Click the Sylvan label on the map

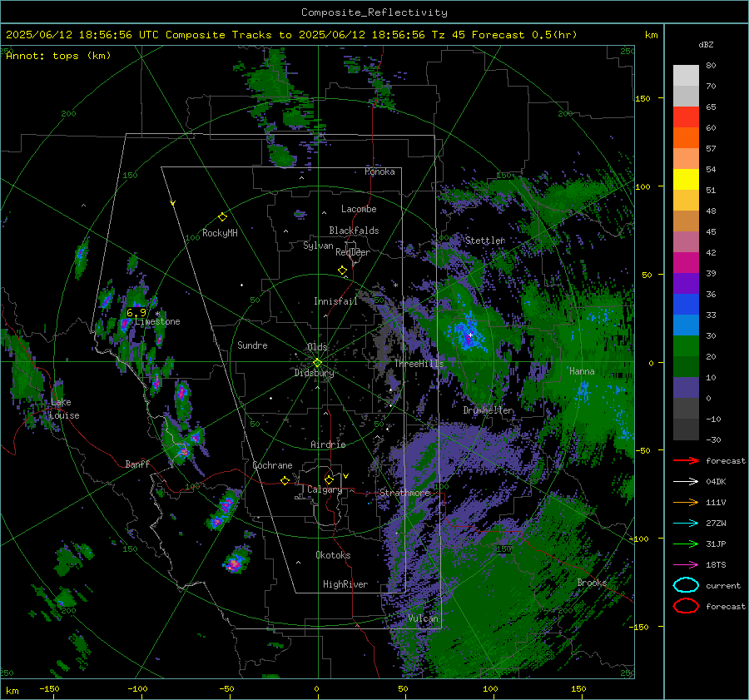coord(318,246)
